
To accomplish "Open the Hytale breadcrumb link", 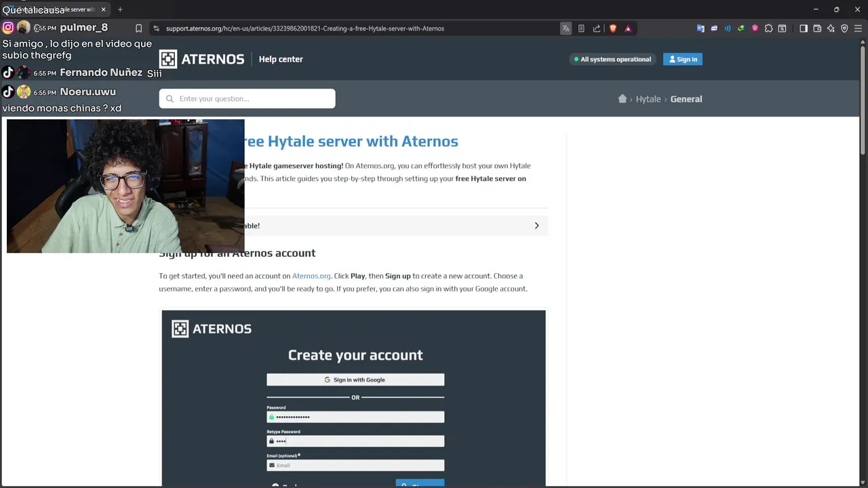I will [648, 99].
